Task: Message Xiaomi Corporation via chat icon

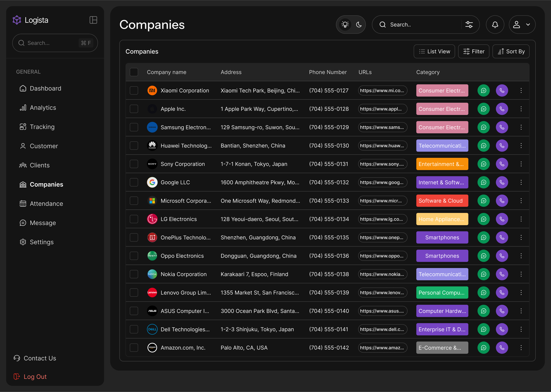Action: click(x=483, y=90)
